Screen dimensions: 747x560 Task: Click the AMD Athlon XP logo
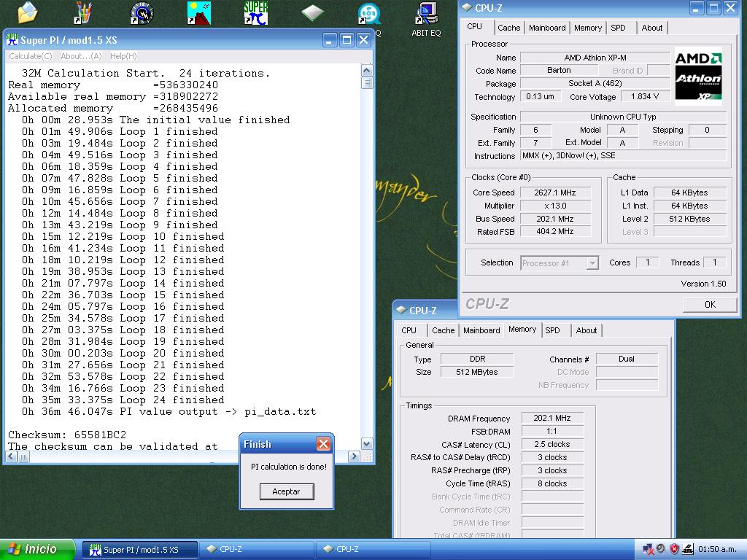698,76
